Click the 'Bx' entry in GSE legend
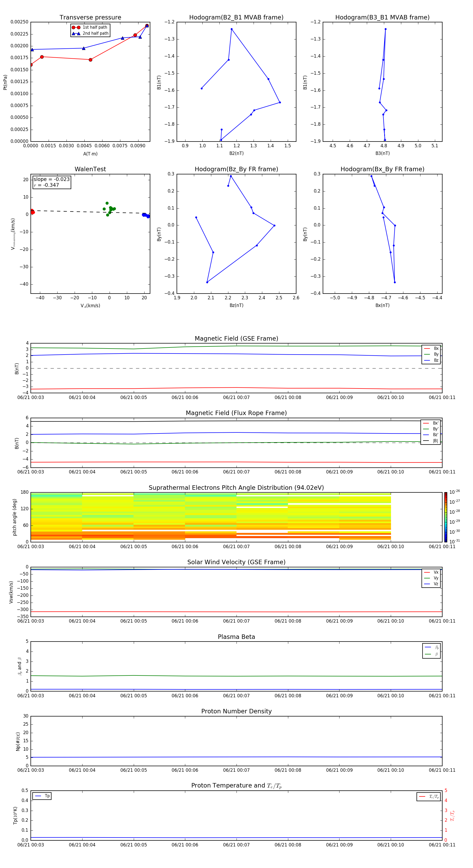This screenshot has width=473, height=868. click(431, 349)
